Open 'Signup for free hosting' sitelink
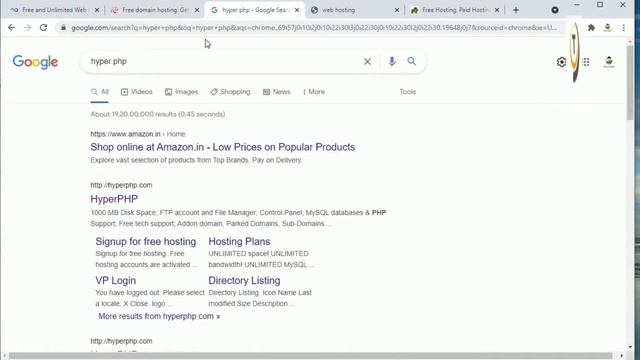 [x=146, y=242]
